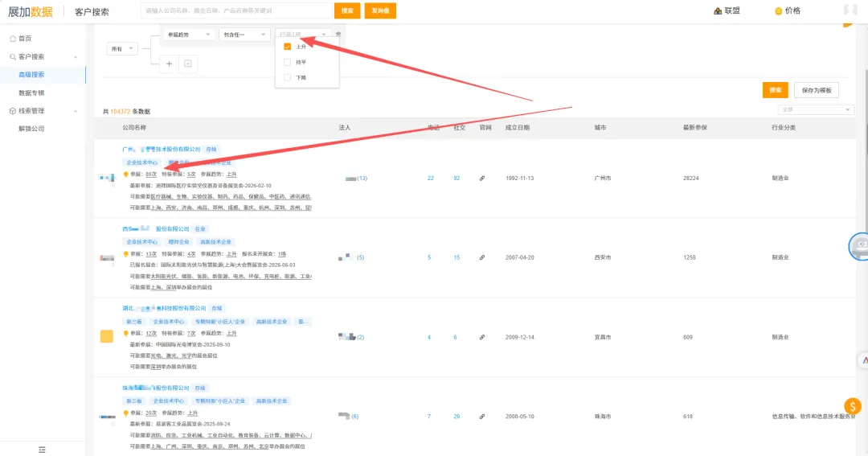
Task: Click 保存为模板 button
Action: (x=817, y=90)
